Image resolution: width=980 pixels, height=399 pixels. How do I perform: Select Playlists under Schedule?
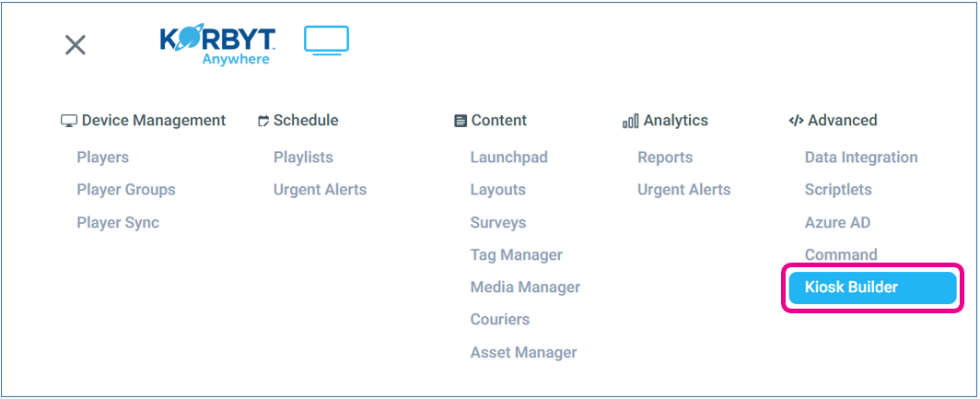[x=303, y=158]
